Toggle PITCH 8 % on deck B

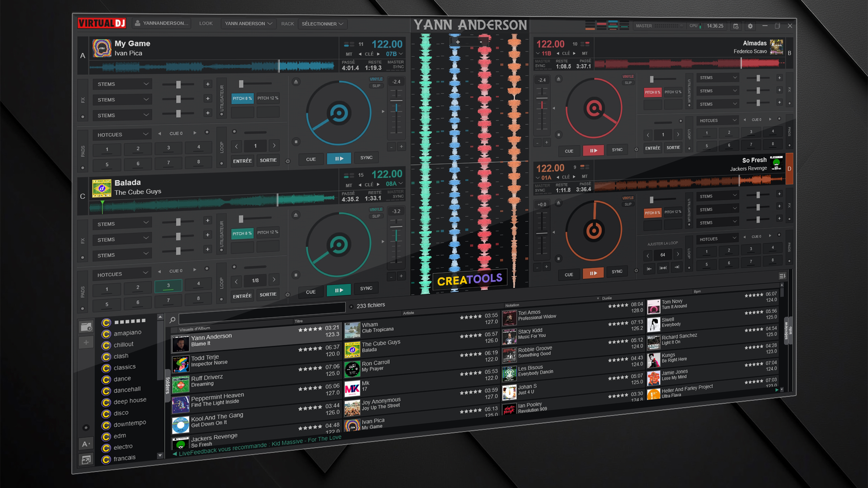(x=652, y=92)
